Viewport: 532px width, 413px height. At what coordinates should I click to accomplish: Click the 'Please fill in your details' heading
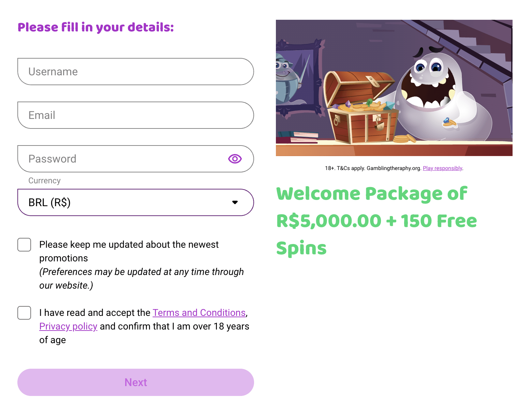coord(95,27)
